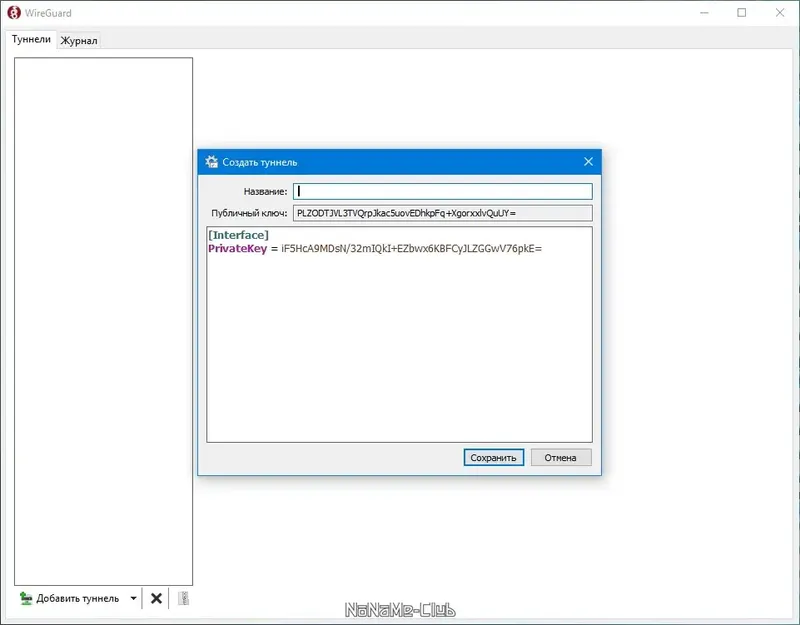
Task: Click the Добавить туннель button
Action: coord(69,598)
